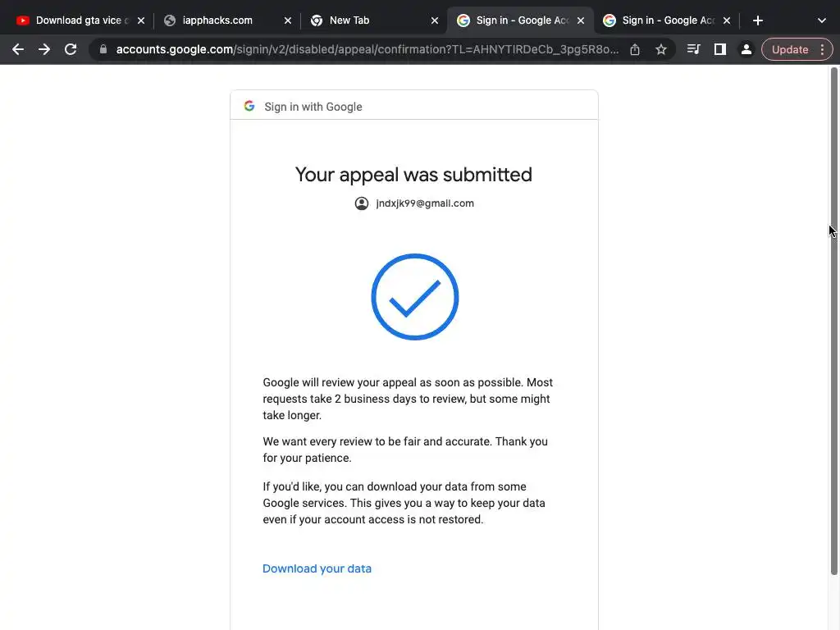Bookmark this page with the star icon
The image size is (840, 630).
pos(661,49)
